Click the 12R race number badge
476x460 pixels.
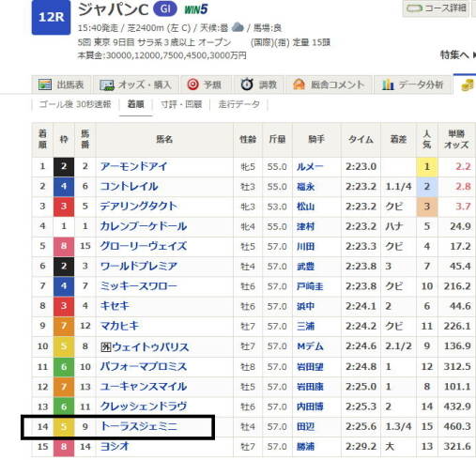51,17
